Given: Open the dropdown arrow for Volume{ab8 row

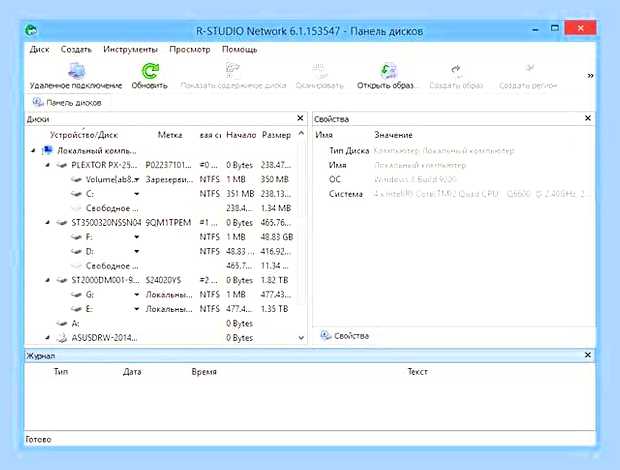Looking at the screenshot, I should pos(136,180).
